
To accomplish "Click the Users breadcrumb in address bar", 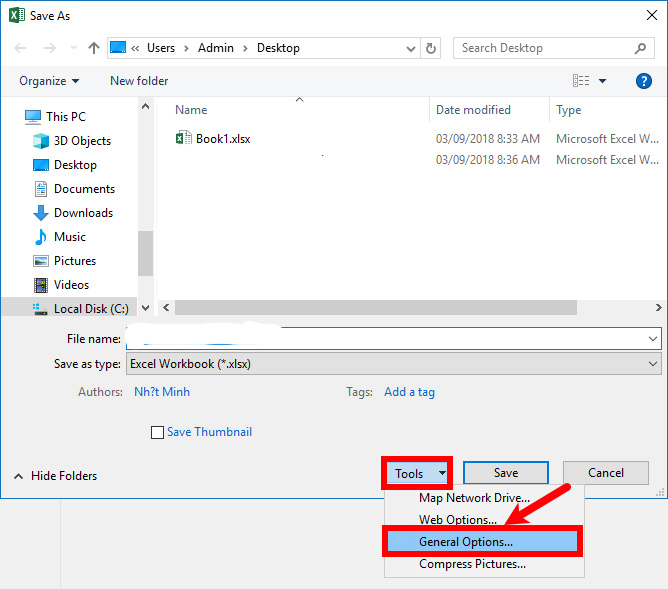I will [x=161, y=48].
